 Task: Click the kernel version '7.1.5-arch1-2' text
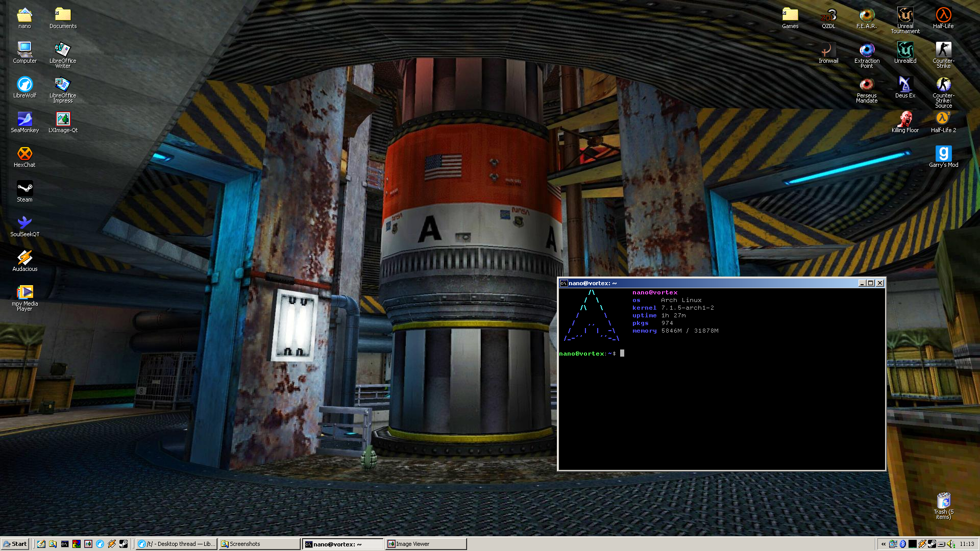click(x=688, y=308)
